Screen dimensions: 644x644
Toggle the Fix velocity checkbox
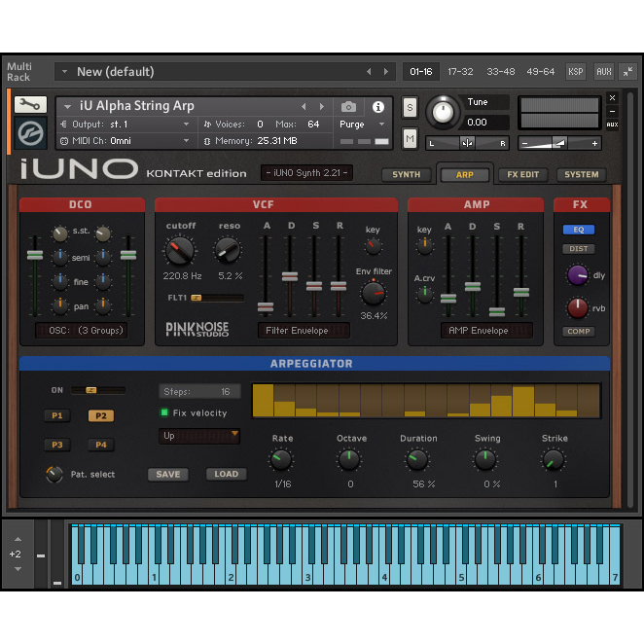[164, 412]
